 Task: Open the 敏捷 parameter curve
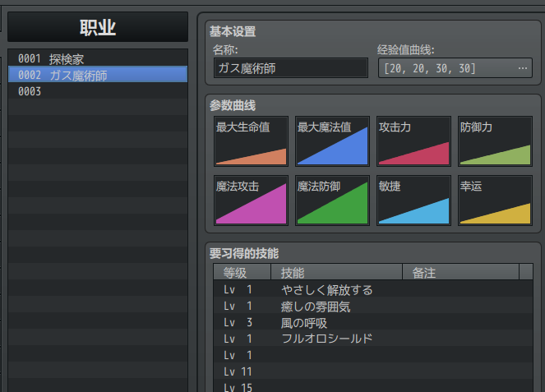pyautogui.click(x=413, y=201)
